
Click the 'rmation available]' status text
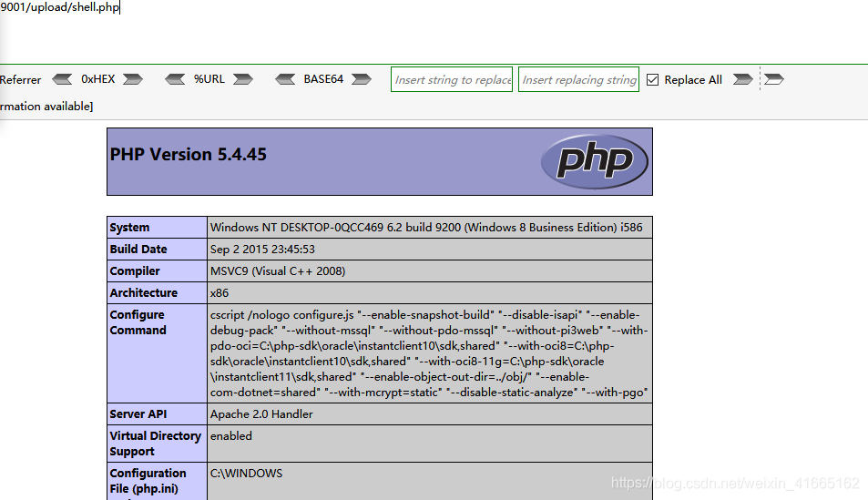click(46, 107)
